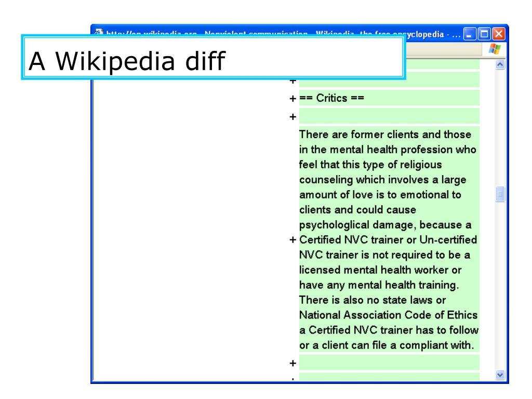This screenshot has height=399, width=532.
Task: Click the line 'clients and could cause'
Action: 357,210
